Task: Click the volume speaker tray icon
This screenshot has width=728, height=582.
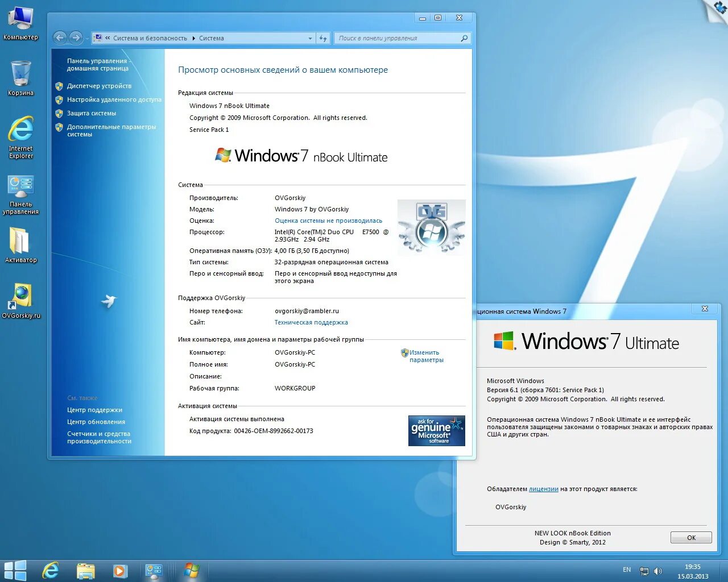Action: (x=658, y=571)
